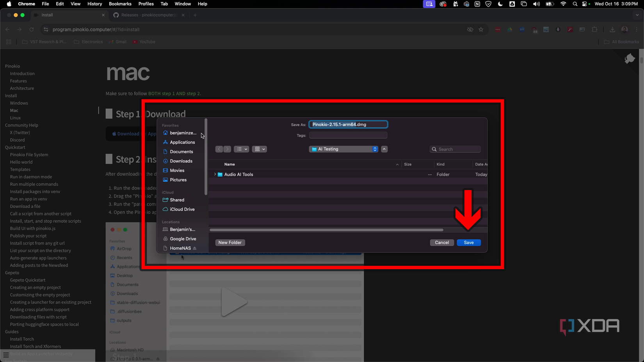Open the Introduction page link
644x362 pixels.
pyautogui.click(x=22, y=74)
